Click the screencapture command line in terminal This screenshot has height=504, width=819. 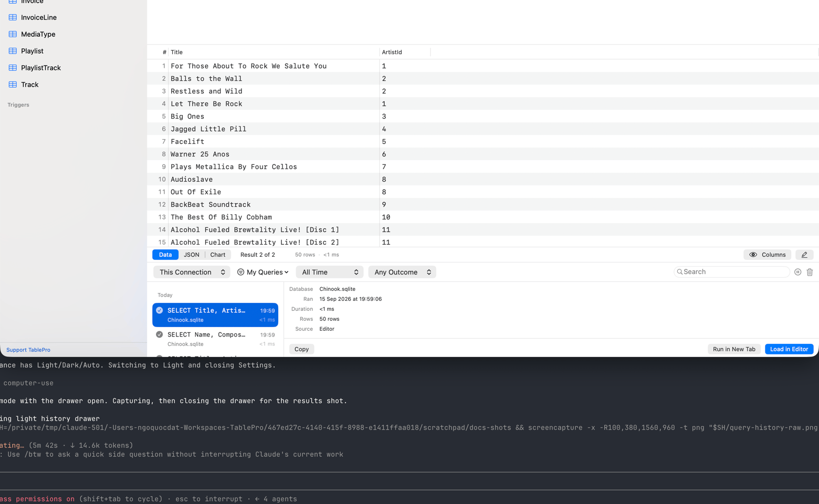click(x=409, y=428)
